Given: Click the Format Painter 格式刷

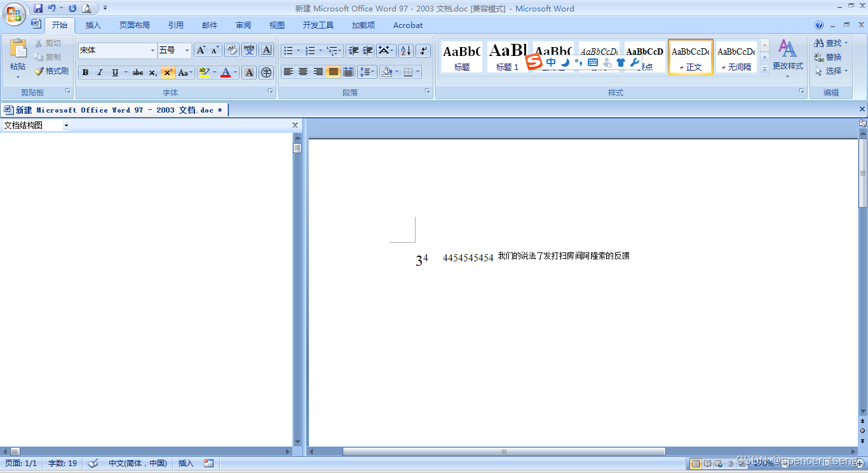Looking at the screenshot, I should (x=51, y=71).
